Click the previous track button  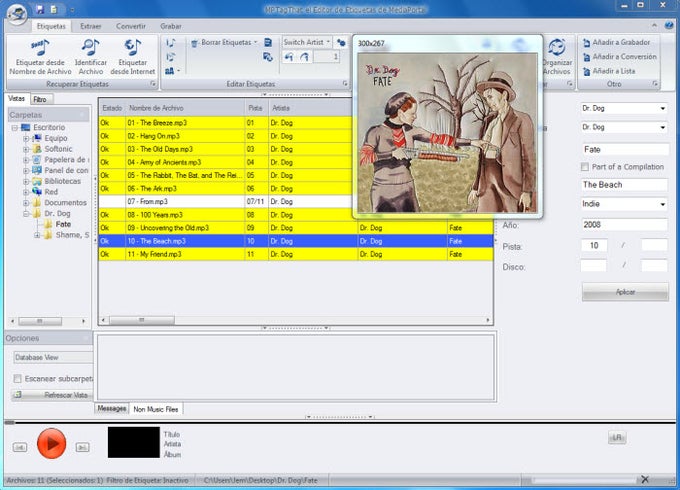point(20,447)
